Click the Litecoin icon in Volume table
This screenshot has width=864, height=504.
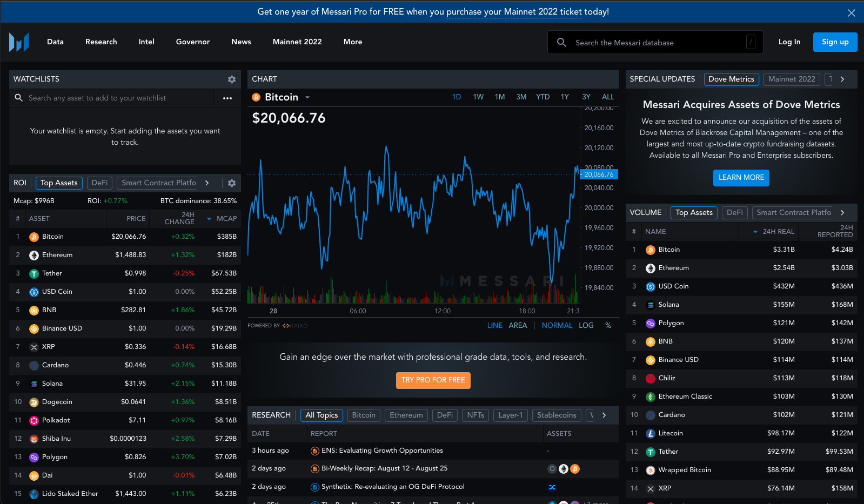tap(651, 434)
